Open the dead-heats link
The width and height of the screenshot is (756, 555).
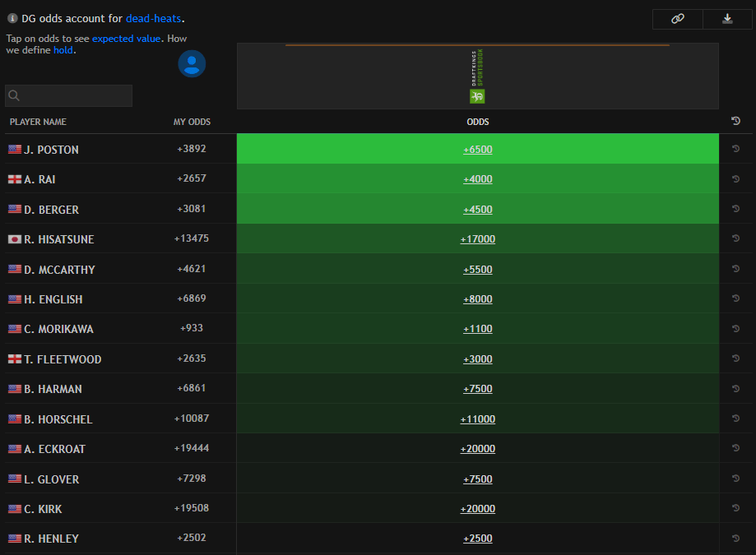(154, 18)
